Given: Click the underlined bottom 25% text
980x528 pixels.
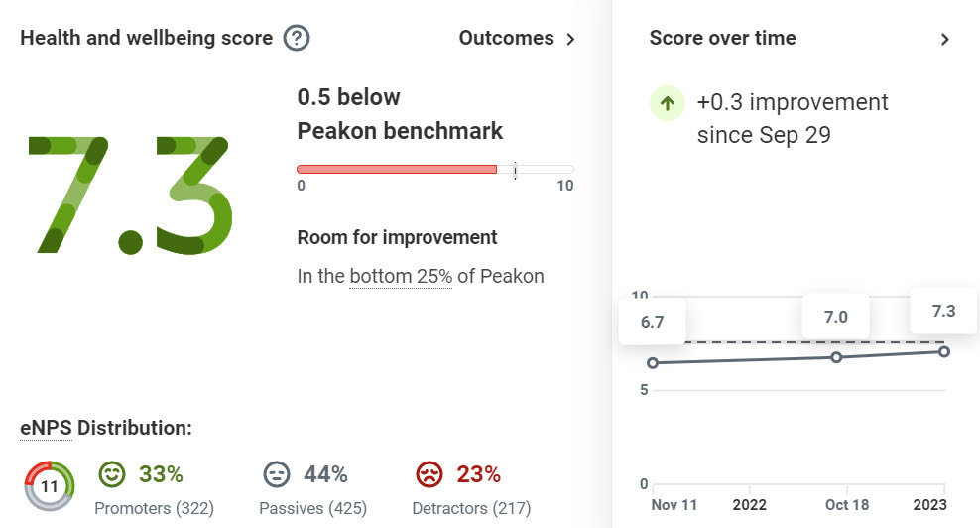Looking at the screenshot, I should [401, 277].
